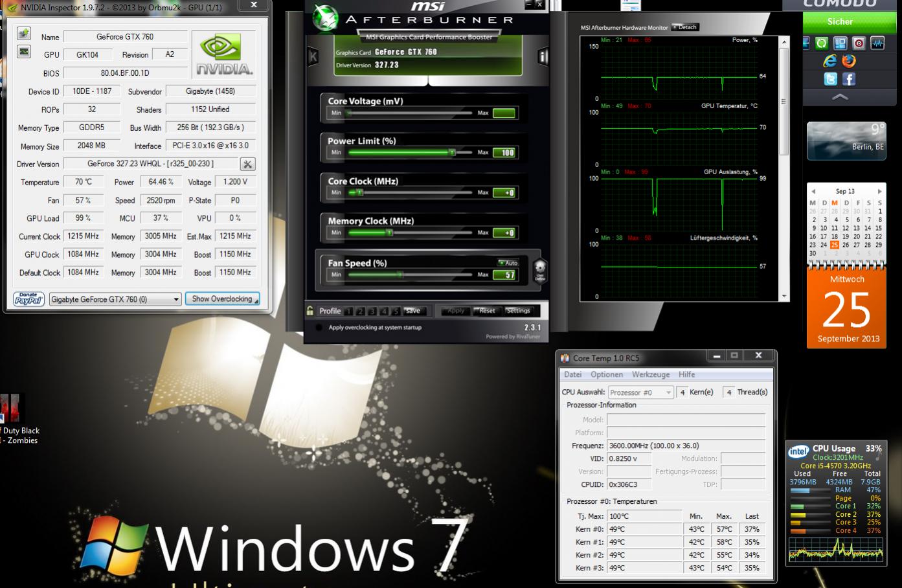Click the green update icon in COMODO widget
The height and width of the screenshot is (588, 902).
point(822,43)
